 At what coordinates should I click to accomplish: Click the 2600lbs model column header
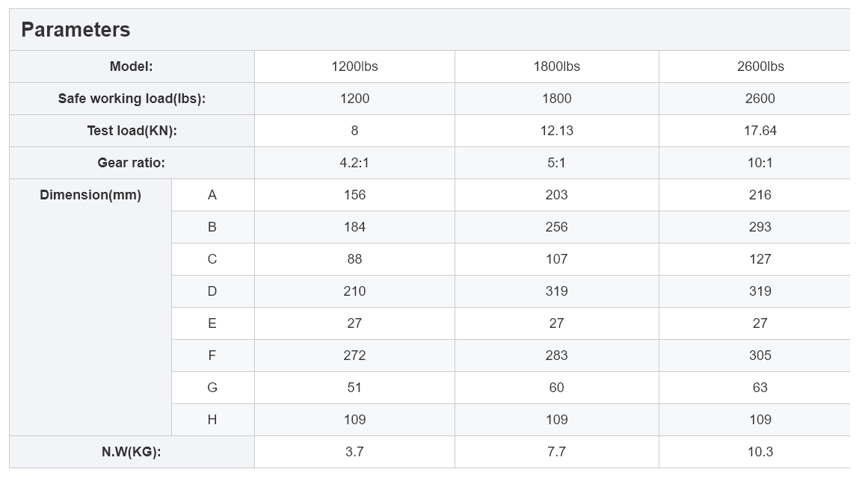coord(760,66)
